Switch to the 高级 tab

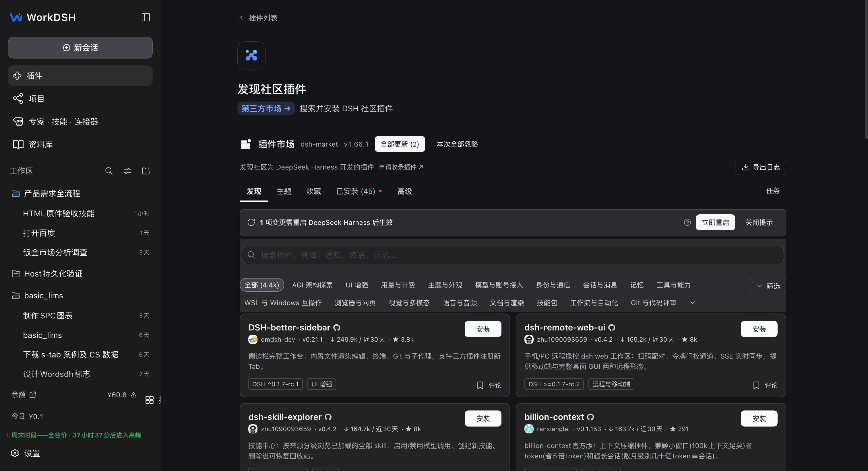pyautogui.click(x=405, y=191)
